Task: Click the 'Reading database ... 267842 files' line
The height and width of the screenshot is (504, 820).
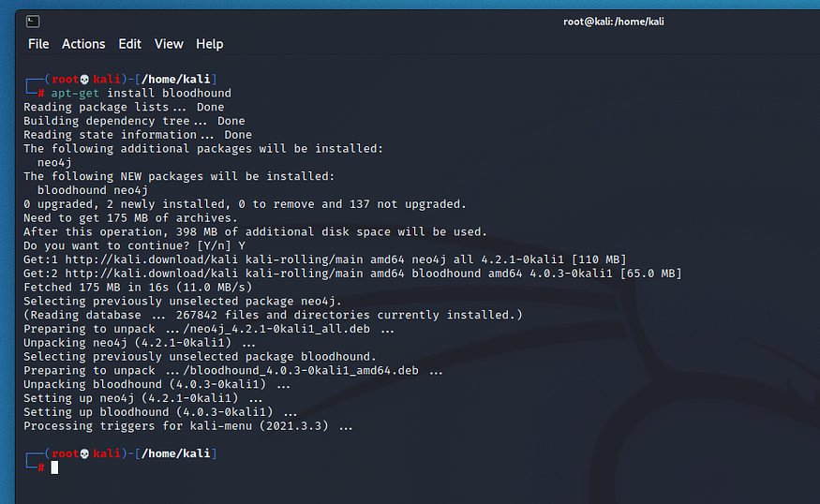Action: pyautogui.click(x=273, y=315)
